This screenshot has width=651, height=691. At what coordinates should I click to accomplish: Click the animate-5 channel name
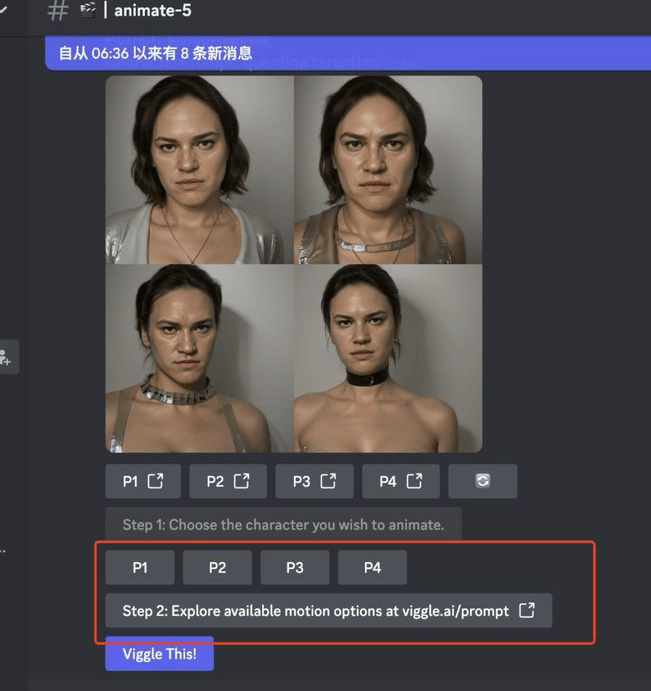[153, 11]
